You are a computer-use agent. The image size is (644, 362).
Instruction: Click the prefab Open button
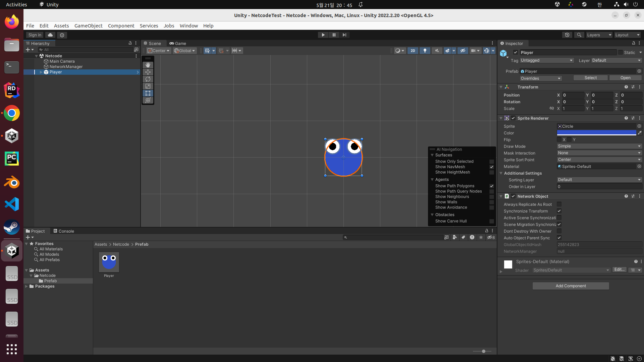pos(625,78)
